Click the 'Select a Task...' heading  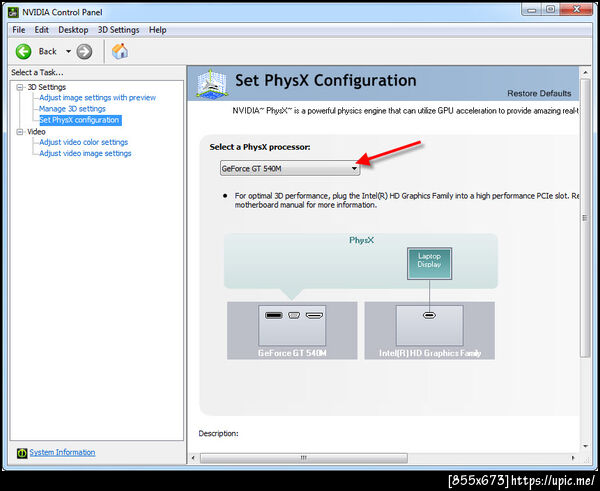[37, 72]
